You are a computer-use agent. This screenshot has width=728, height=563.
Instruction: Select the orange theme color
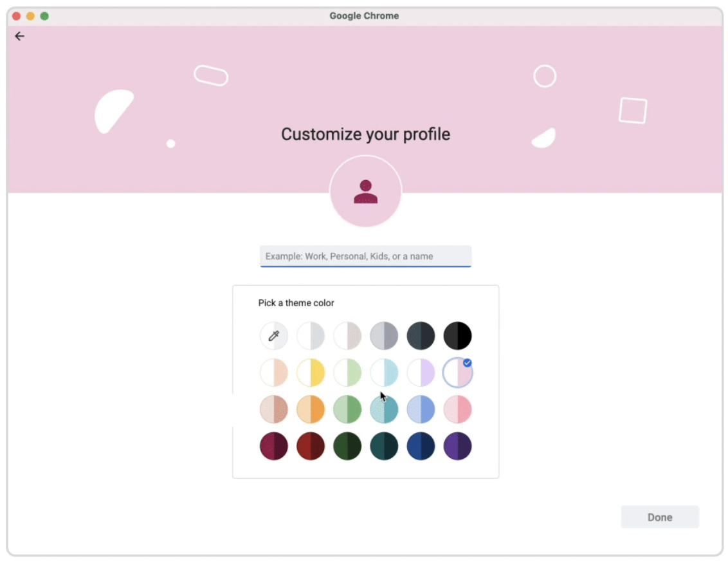point(311,409)
